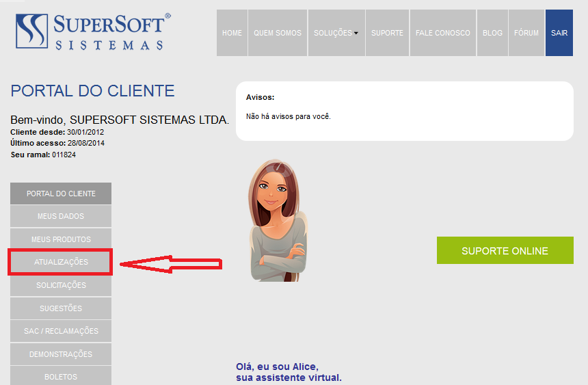This screenshot has height=385, width=588.
Task: Select FALE CONOSCO in top navigation
Action: (443, 33)
